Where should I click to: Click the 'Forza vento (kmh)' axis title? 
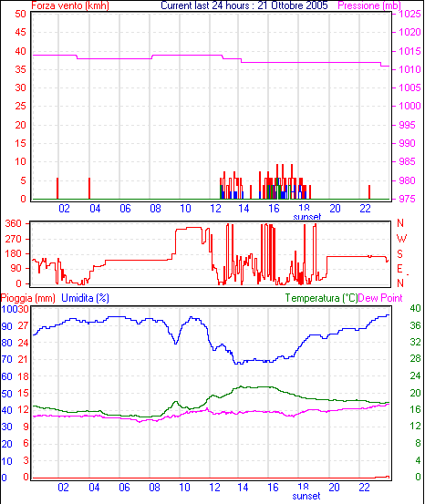[70, 5]
